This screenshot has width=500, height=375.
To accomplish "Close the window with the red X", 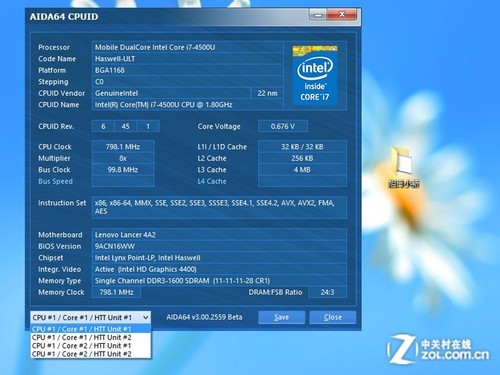I will pyautogui.click(x=342, y=15).
